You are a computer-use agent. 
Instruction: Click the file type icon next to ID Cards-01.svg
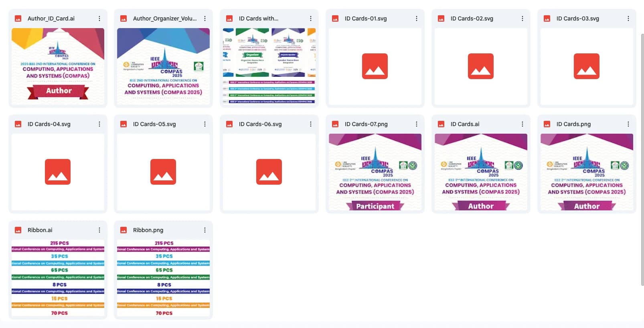tap(335, 18)
